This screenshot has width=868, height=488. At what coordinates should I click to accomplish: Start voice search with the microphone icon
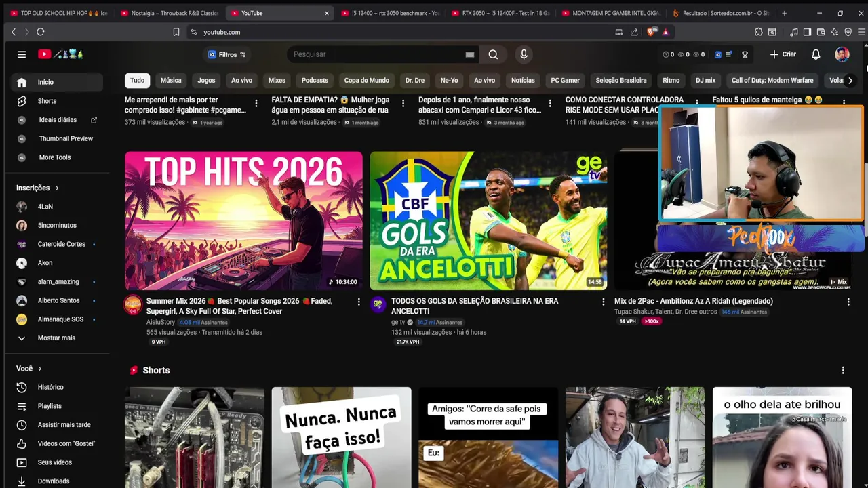pos(524,54)
